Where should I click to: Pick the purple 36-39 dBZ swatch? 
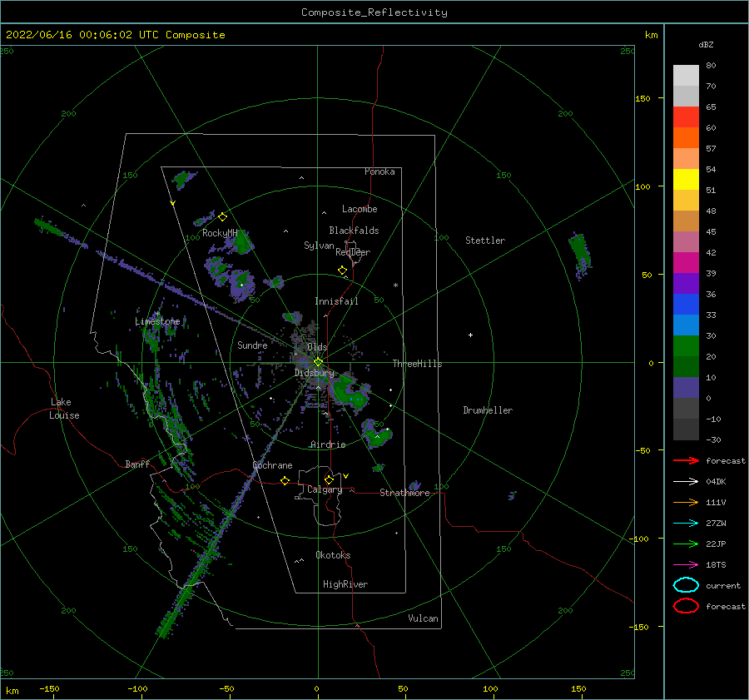point(686,283)
